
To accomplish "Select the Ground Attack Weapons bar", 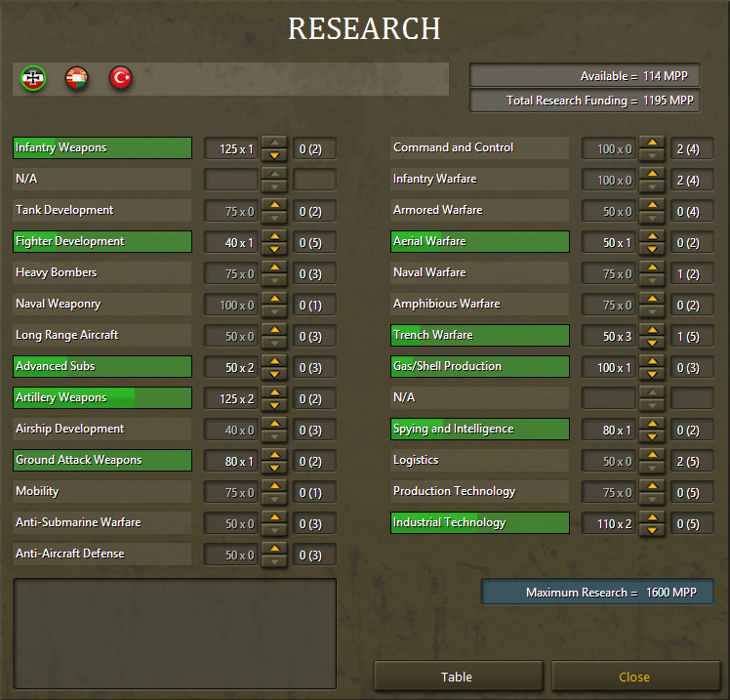I will pos(102,460).
